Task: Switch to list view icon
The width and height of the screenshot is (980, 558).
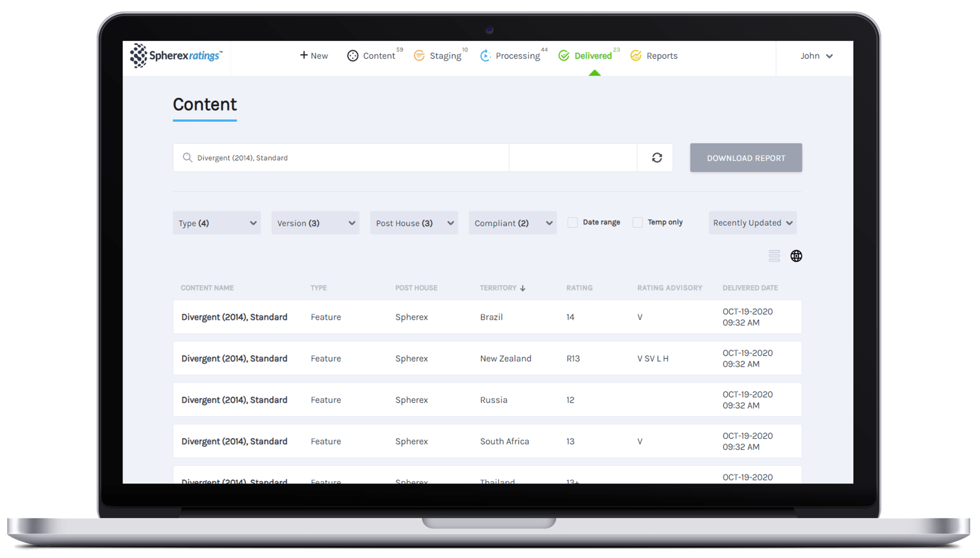Action: pyautogui.click(x=774, y=256)
